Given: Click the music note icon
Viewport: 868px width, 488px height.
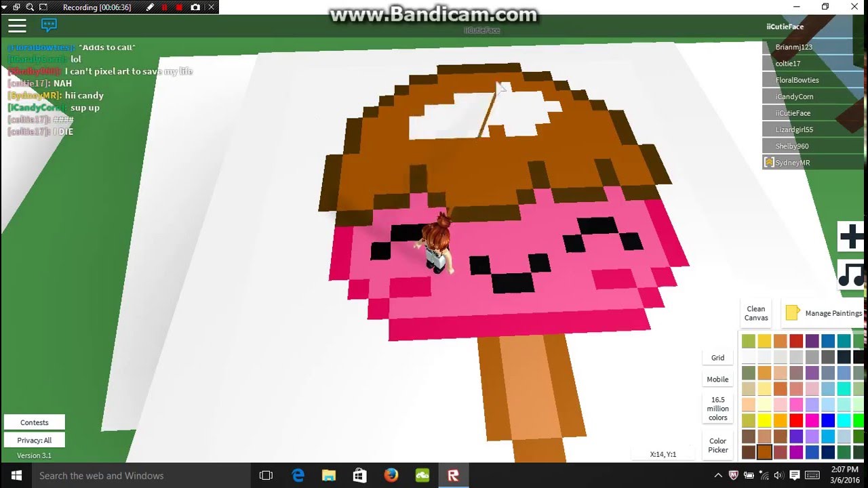Looking at the screenshot, I should (x=852, y=274).
